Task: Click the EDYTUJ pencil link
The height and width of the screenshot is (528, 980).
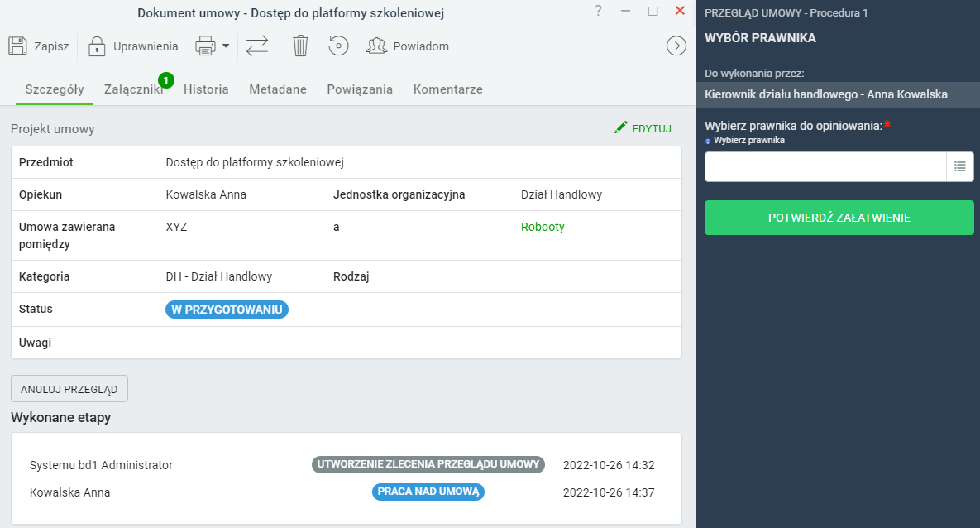Action: tap(643, 128)
